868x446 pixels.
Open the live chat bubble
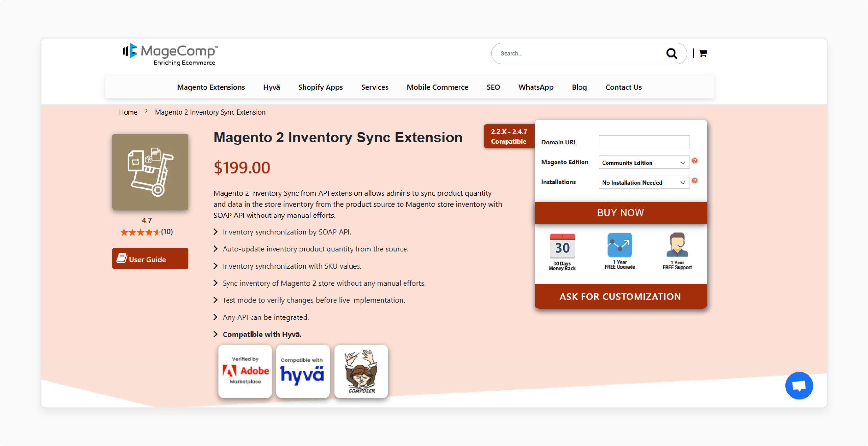(799, 385)
